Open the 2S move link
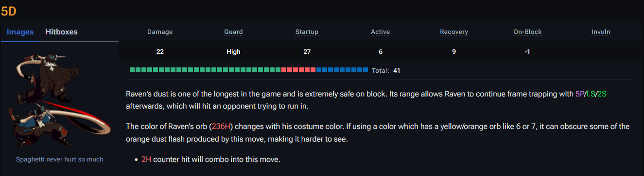 (x=602, y=94)
